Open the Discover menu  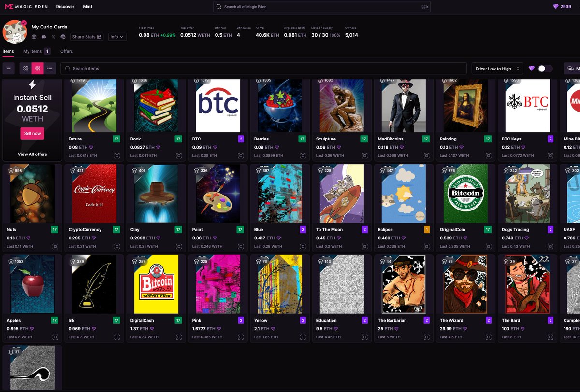coord(65,7)
